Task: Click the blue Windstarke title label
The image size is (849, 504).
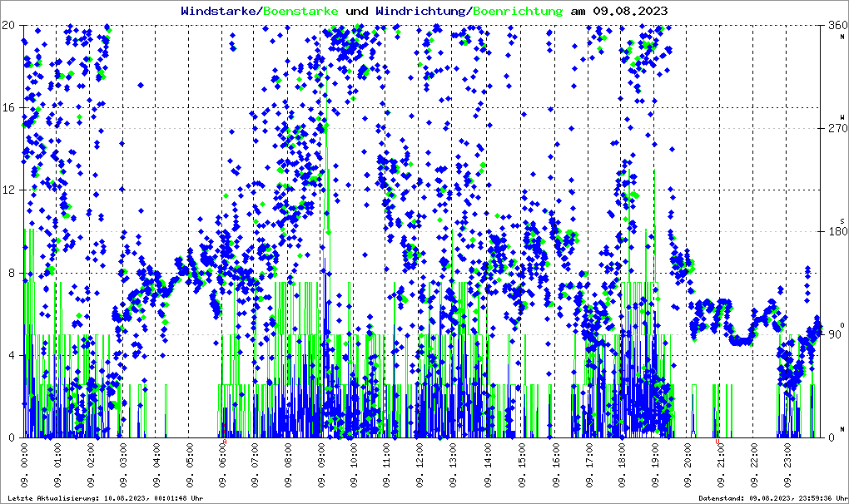Action: (x=220, y=11)
